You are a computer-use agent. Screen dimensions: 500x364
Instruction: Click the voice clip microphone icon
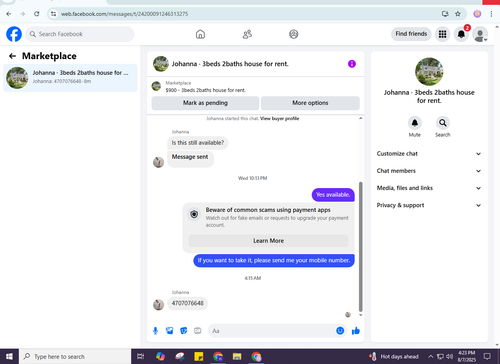(x=155, y=331)
